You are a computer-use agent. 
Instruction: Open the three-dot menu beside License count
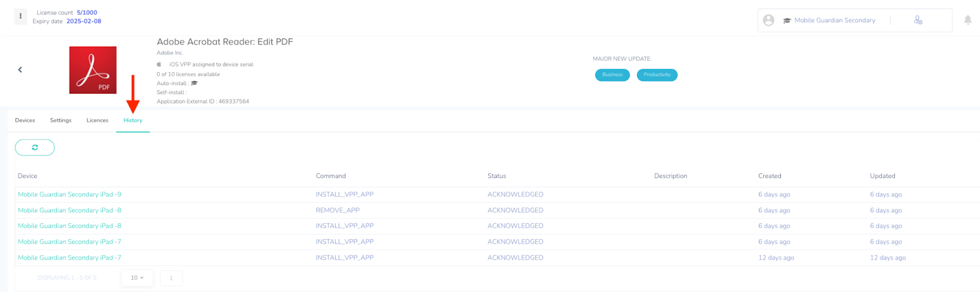(20, 17)
